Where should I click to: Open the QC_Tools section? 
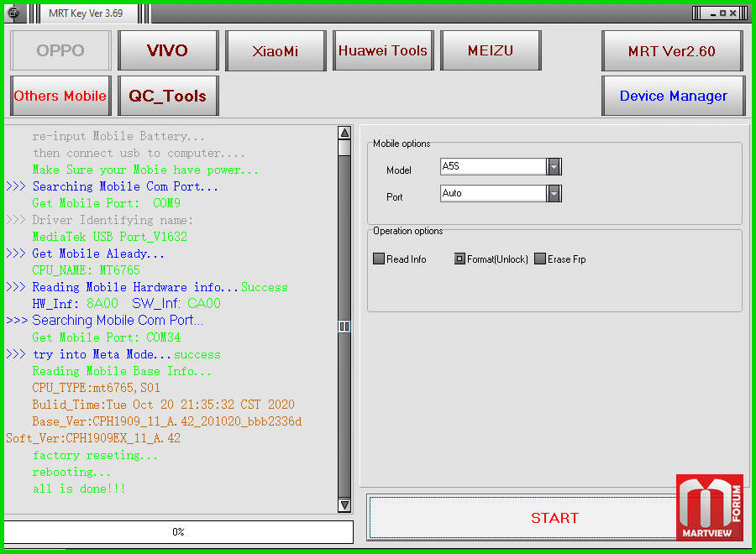[x=168, y=96]
